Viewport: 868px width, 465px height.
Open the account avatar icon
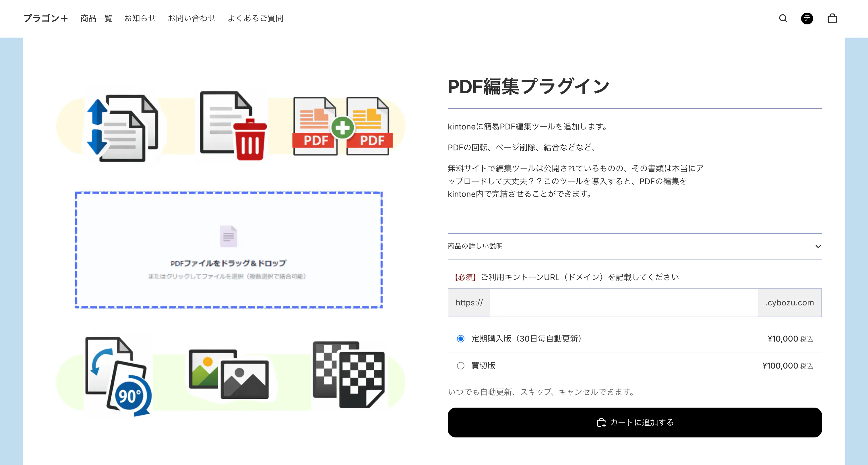coord(807,19)
